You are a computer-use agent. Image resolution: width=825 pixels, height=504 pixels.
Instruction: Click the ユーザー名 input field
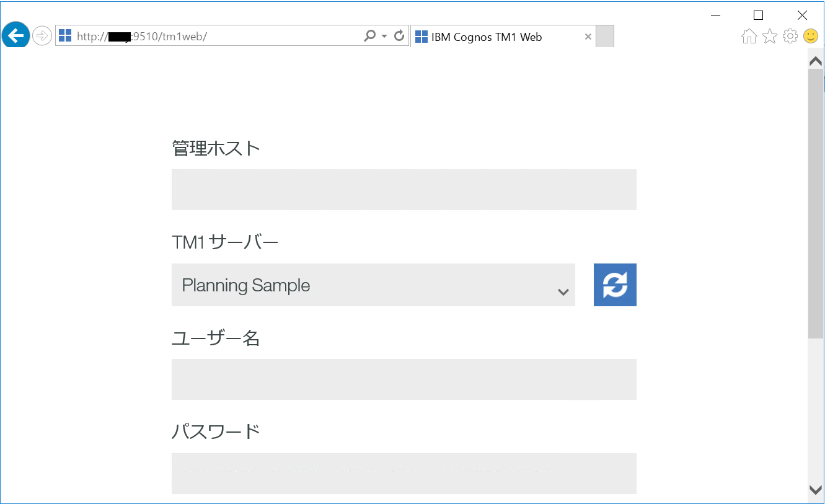[404, 379]
